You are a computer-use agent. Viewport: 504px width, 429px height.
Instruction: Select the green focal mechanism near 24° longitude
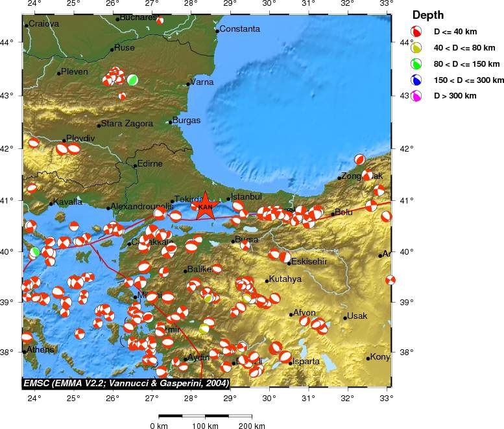pyautogui.click(x=35, y=251)
